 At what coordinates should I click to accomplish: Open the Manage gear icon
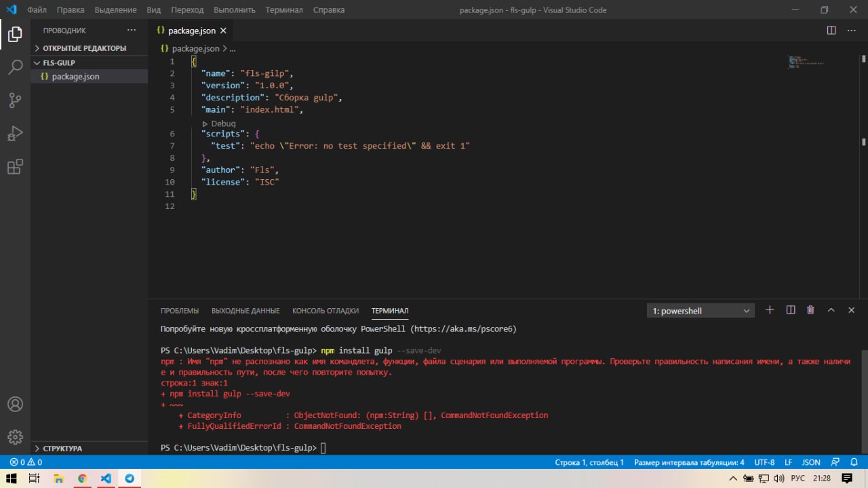click(15, 437)
